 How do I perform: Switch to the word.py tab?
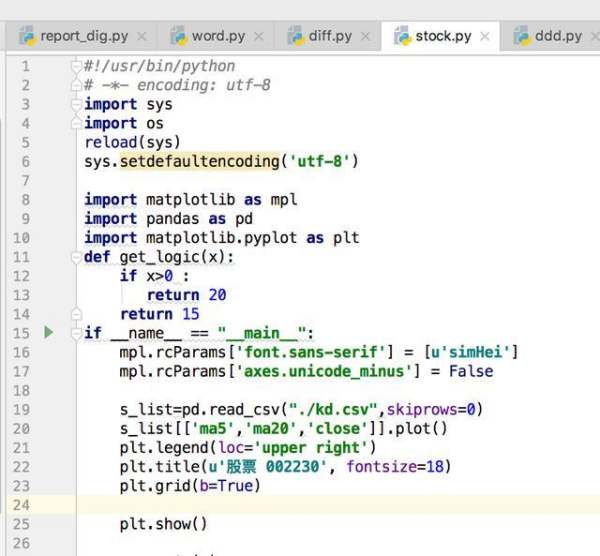click(x=218, y=36)
